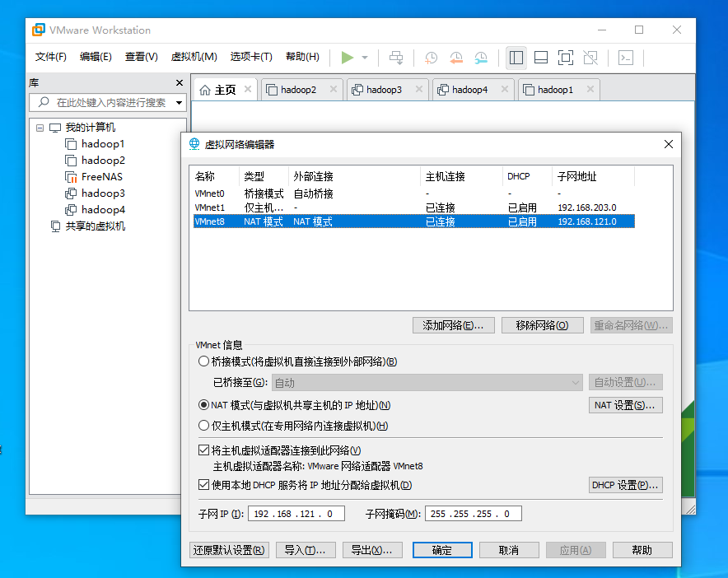Confirm with the 确定 button
This screenshot has height=578, width=728.
tap(442, 550)
